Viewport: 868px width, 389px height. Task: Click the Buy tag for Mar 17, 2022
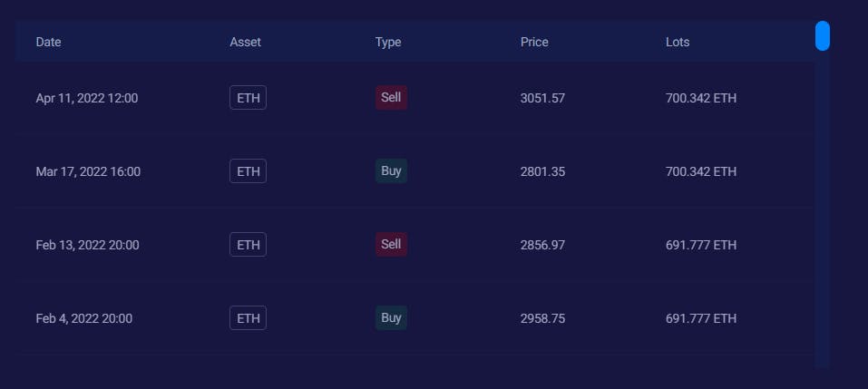click(391, 170)
